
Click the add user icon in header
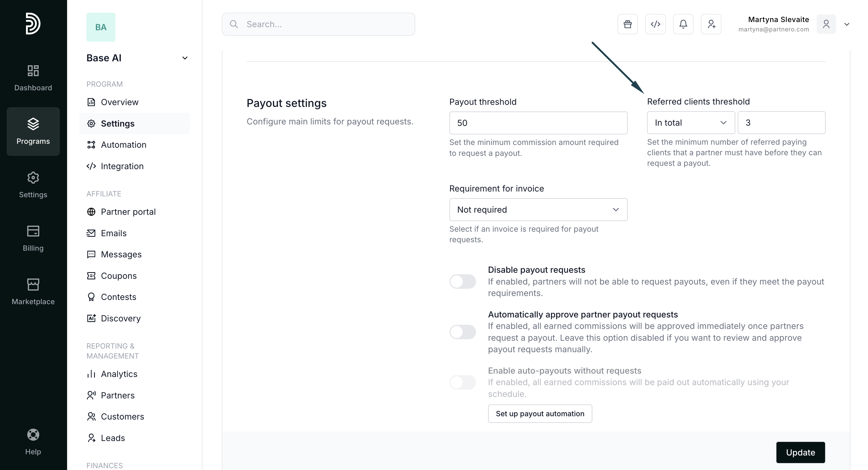711,24
